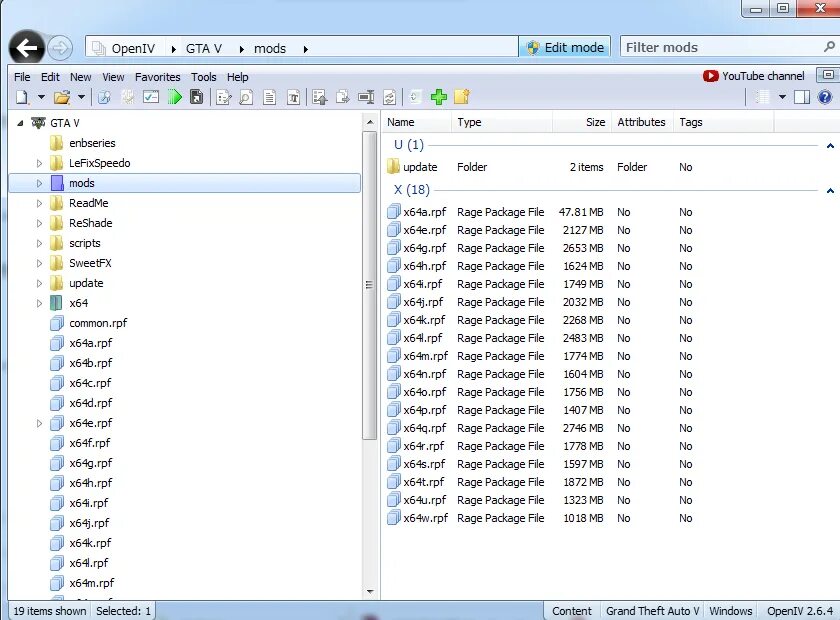Expand the SweetFX folder in tree
The height and width of the screenshot is (620, 840).
coord(39,264)
